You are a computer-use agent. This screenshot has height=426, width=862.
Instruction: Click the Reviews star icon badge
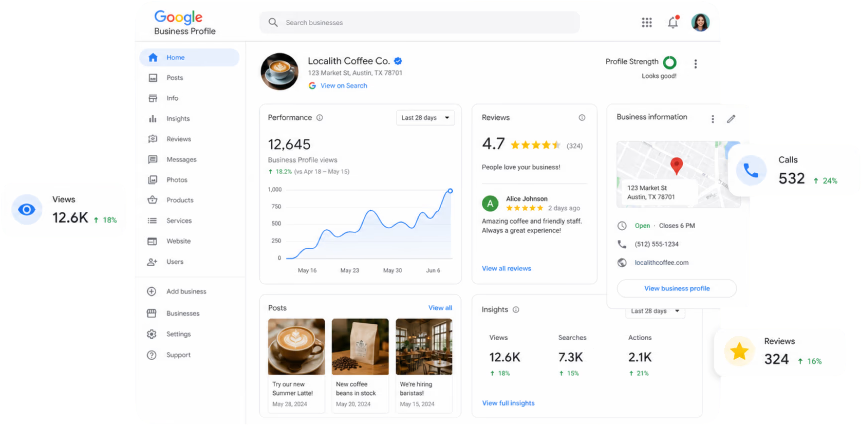point(739,351)
